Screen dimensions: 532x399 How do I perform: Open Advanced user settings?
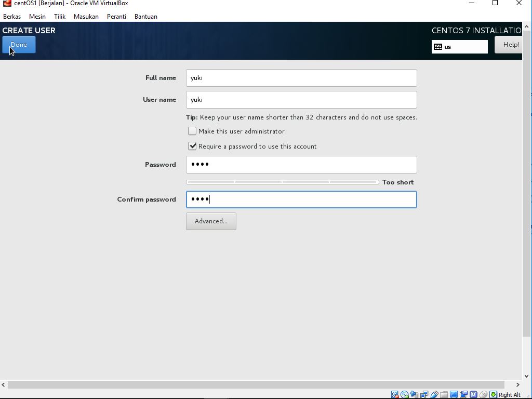[x=211, y=221]
